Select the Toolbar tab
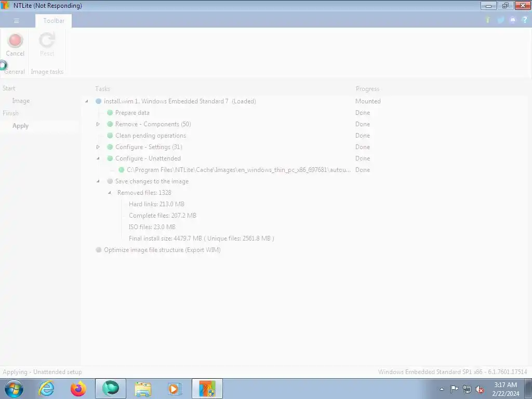 point(54,21)
